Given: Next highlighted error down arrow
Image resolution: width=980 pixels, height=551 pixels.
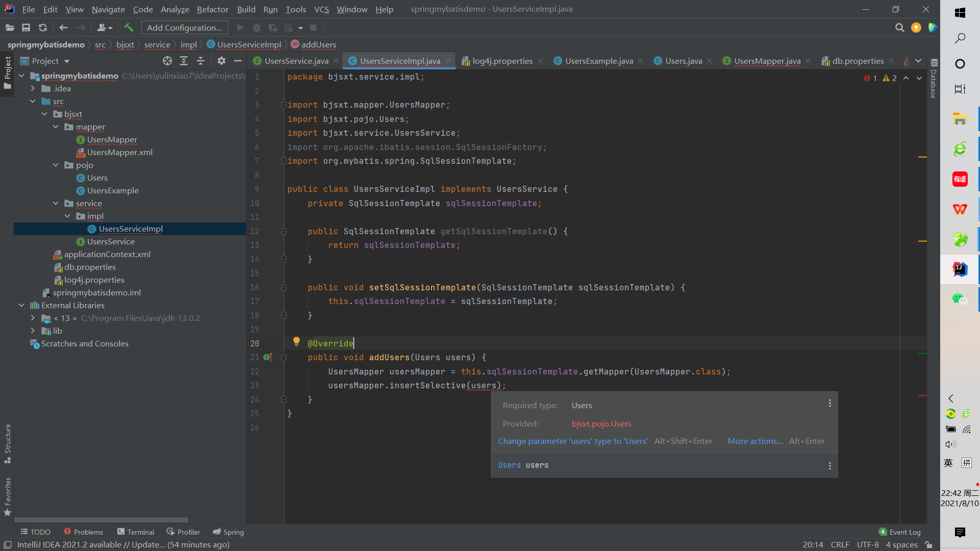Looking at the screenshot, I should pyautogui.click(x=919, y=78).
